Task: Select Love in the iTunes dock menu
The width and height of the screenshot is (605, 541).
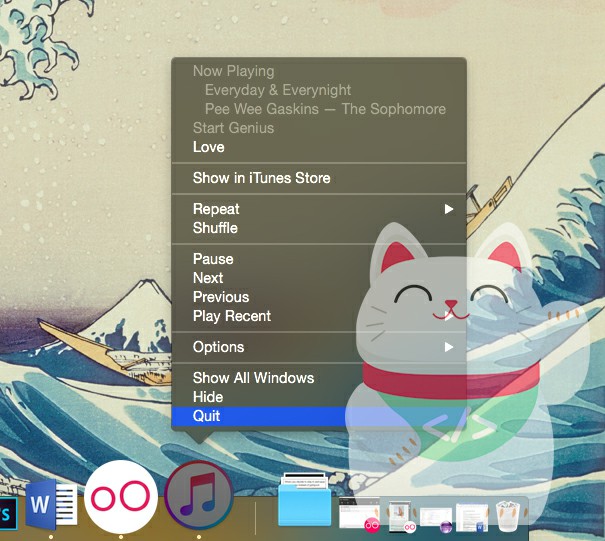Action: click(319, 147)
